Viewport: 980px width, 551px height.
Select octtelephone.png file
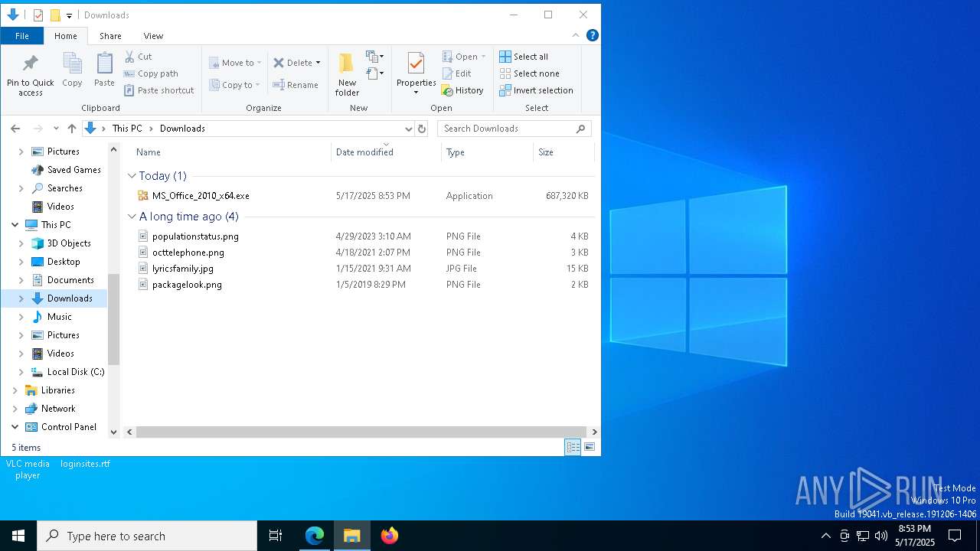363,253
